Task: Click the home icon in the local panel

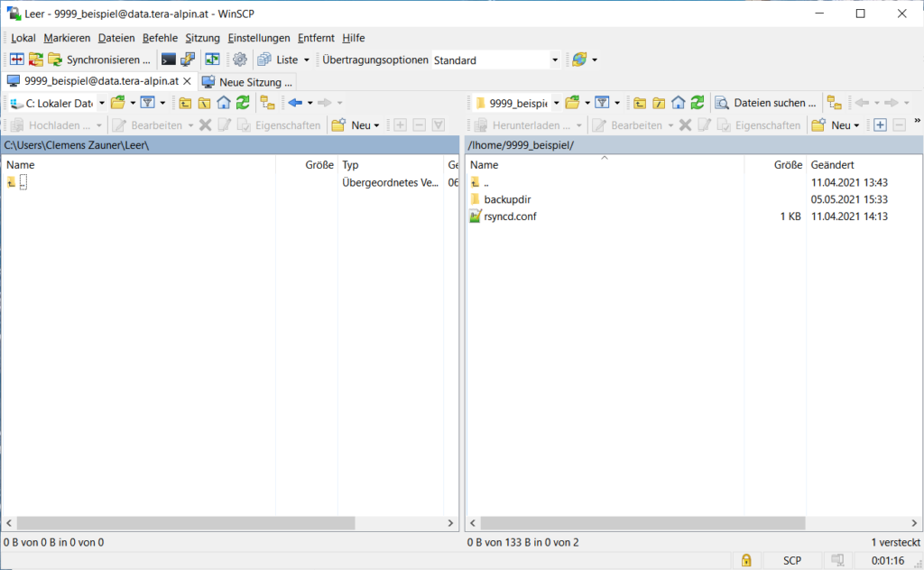Action: 224,103
